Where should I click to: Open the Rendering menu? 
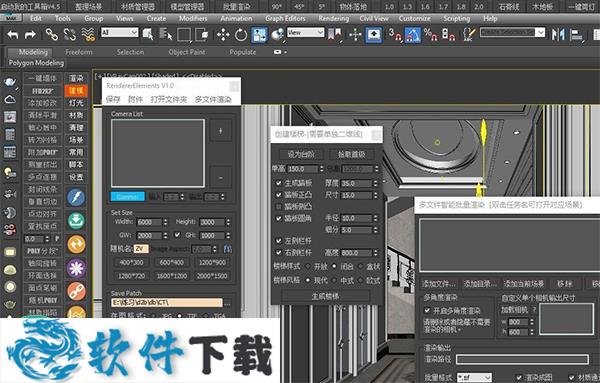coord(334,18)
